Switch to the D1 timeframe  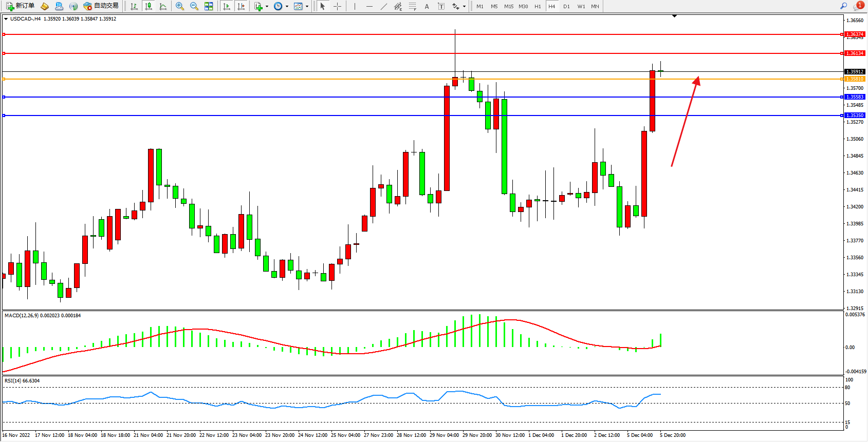point(566,6)
